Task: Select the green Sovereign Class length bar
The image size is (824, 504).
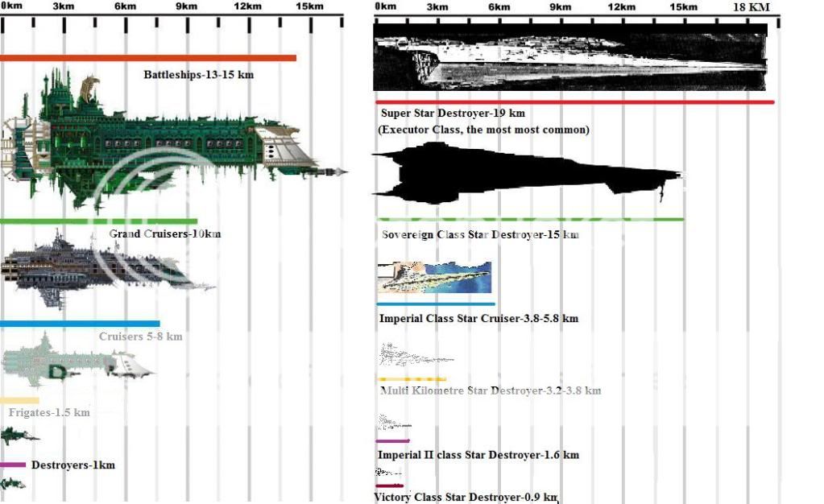Action: (531, 219)
